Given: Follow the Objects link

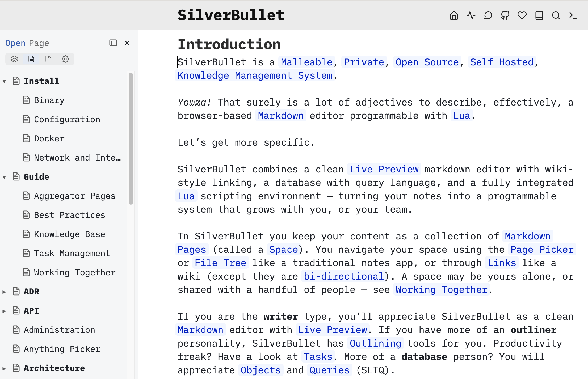Looking at the screenshot, I should (260, 370).
